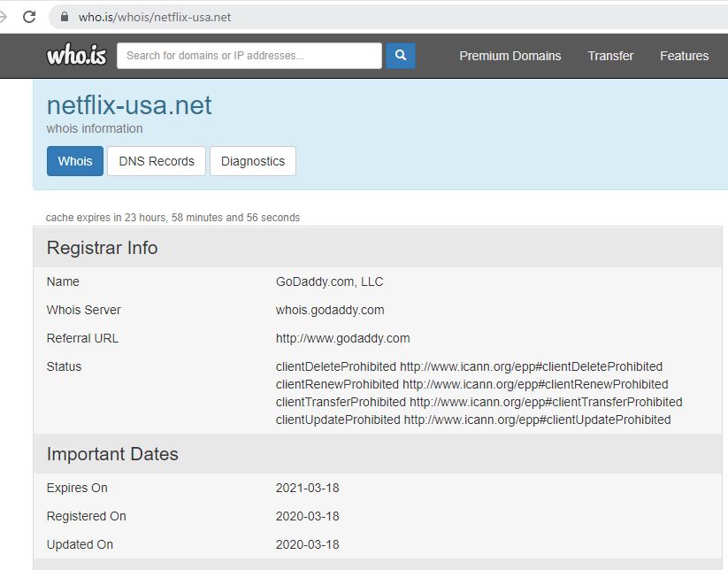Image resolution: width=728 pixels, height=570 pixels.
Task: Click the 'Registered On' label
Action: tap(87, 516)
